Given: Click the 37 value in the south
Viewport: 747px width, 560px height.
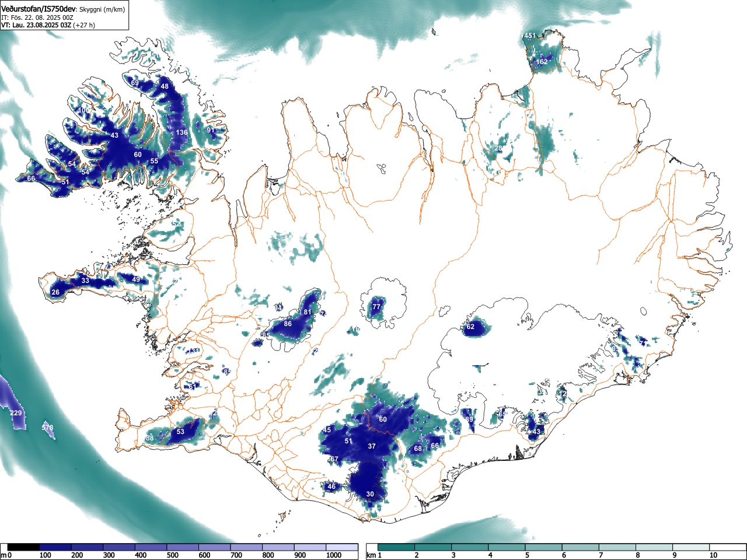Looking at the screenshot, I should pyautogui.click(x=372, y=446).
